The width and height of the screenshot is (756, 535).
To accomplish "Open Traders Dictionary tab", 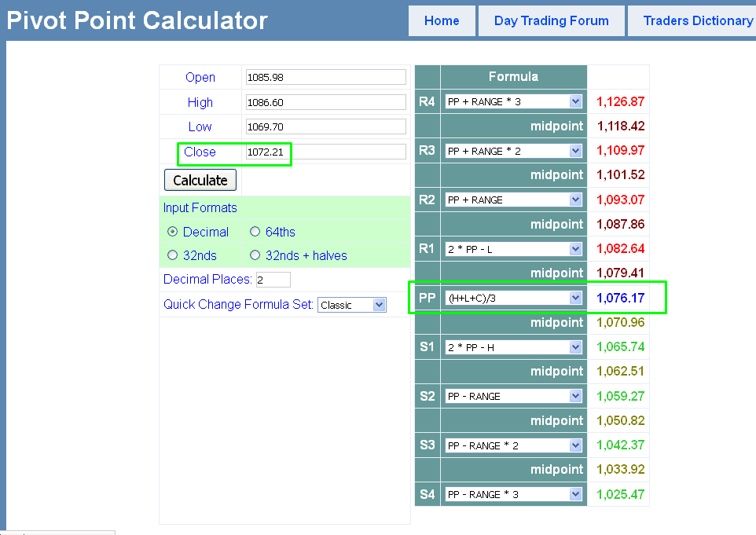I will pyautogui.click(x=692, y=20).
